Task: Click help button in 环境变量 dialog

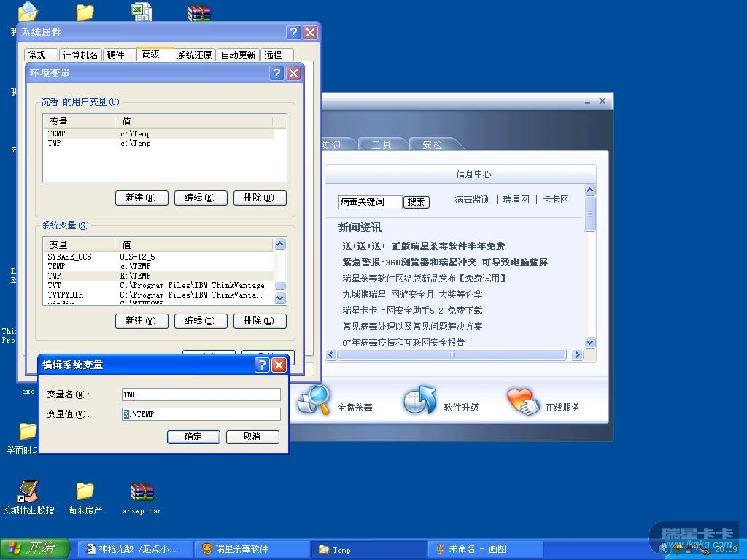Action: pyautogui.click(x=276, y=73)
